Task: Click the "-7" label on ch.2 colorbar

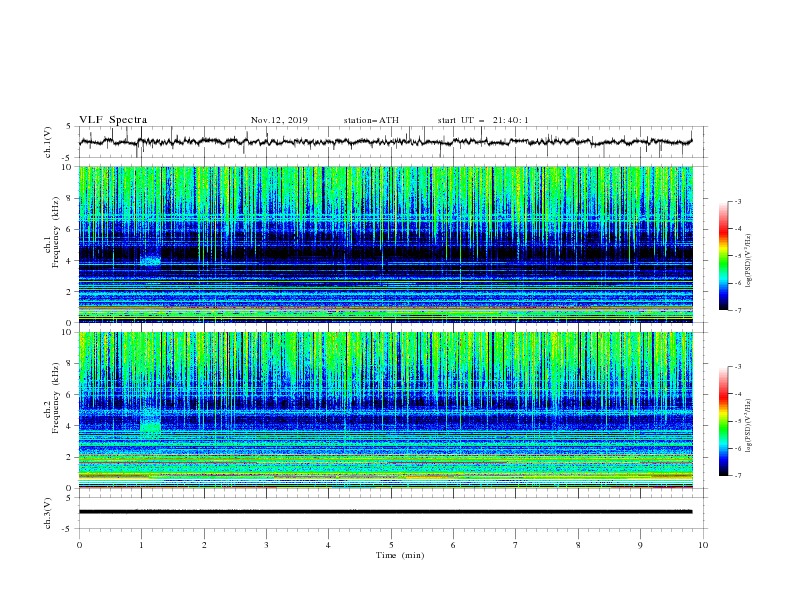Action: point(737,475)
